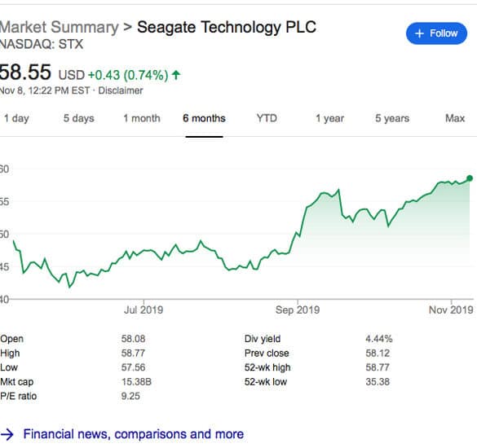This screenshot has height=448, width=477.
Task: Open the Disclaimer link
Action: 121,90
